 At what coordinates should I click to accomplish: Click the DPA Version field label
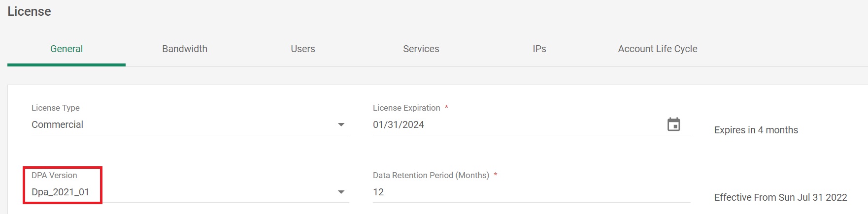point(54,175)
